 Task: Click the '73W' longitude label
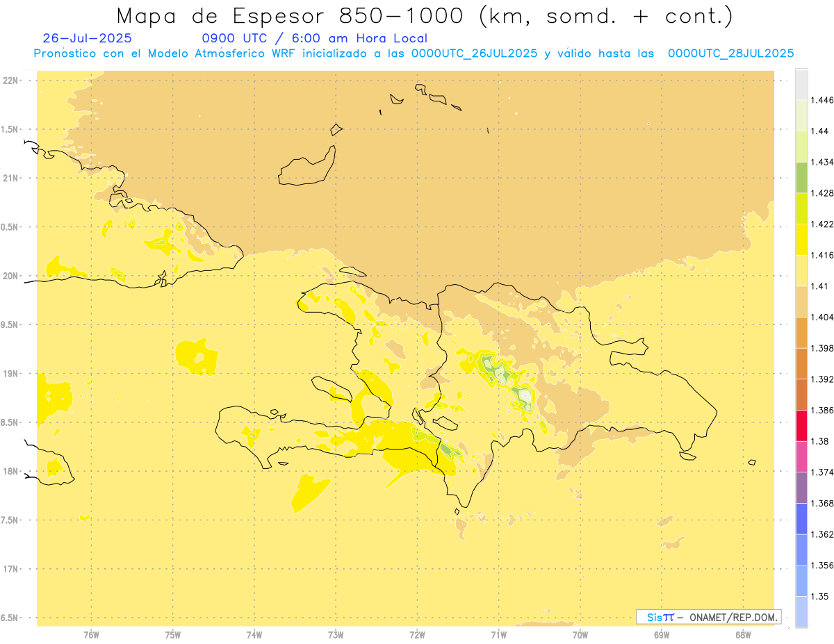(336, 635)
